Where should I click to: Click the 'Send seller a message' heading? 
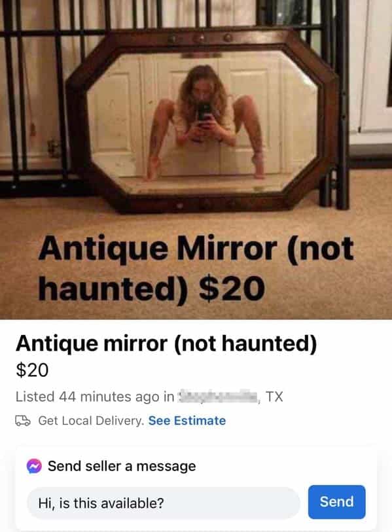coord(122,466)
